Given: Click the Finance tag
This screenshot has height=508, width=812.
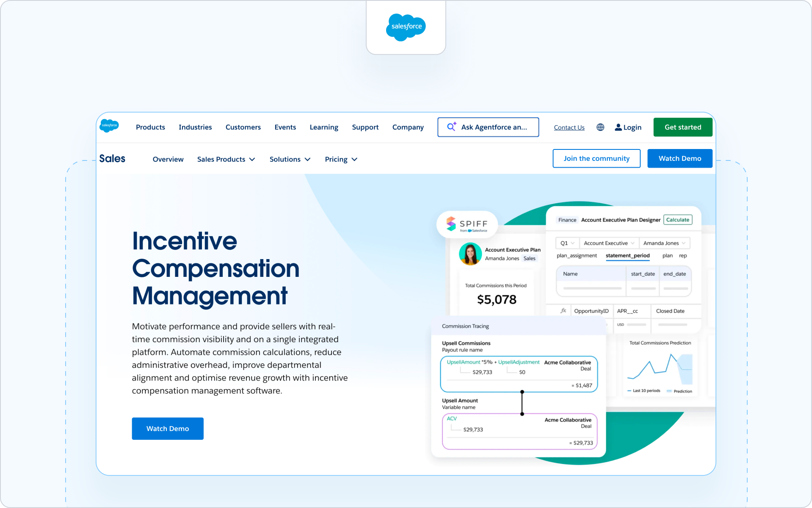Looking at the screenshot, I should pos(567,220).
